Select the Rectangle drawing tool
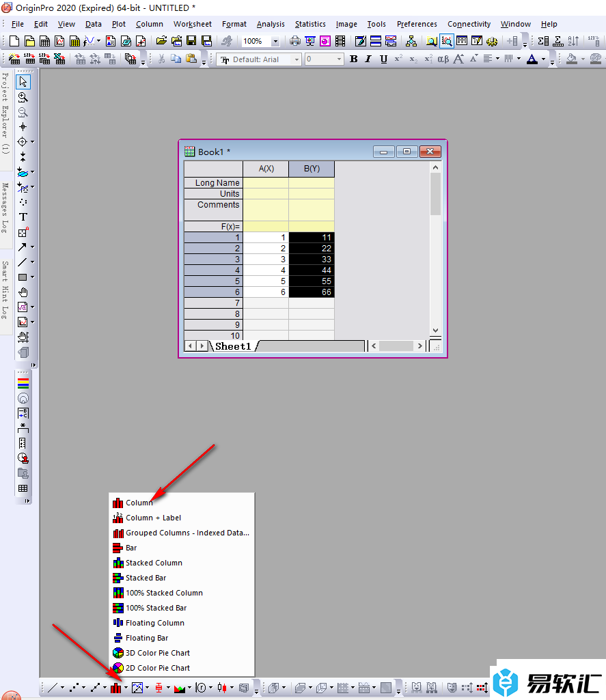The height and width of the screenshot is (700, 606). click(22, 277)
